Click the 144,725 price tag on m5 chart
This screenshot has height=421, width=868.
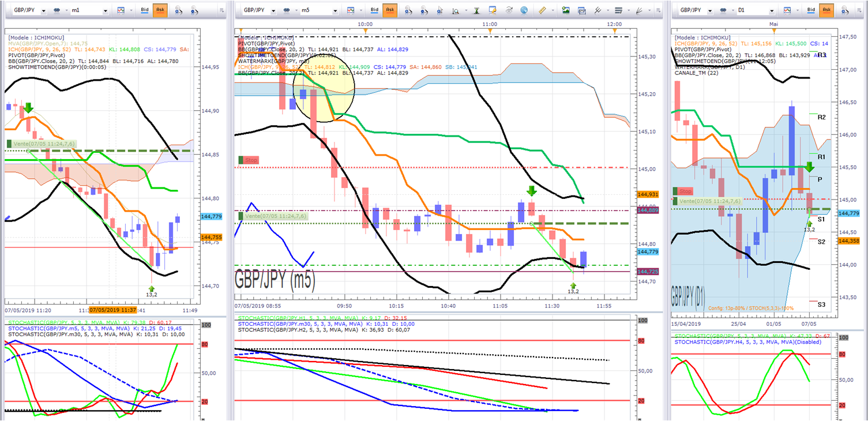(647, 271)
